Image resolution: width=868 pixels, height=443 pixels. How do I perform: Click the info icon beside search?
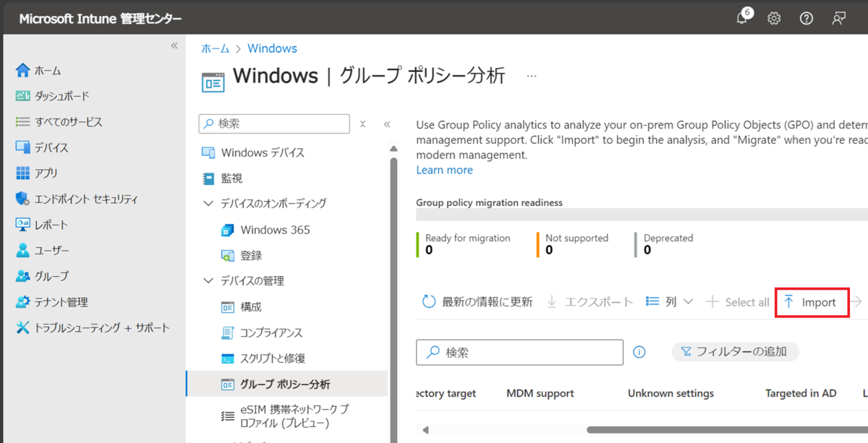click(x=639, y=352)
